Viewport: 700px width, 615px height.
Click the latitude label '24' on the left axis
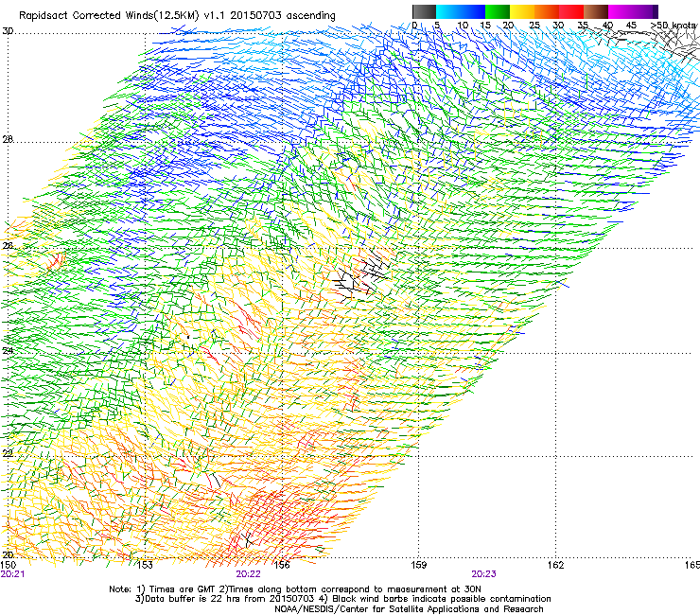8,351
